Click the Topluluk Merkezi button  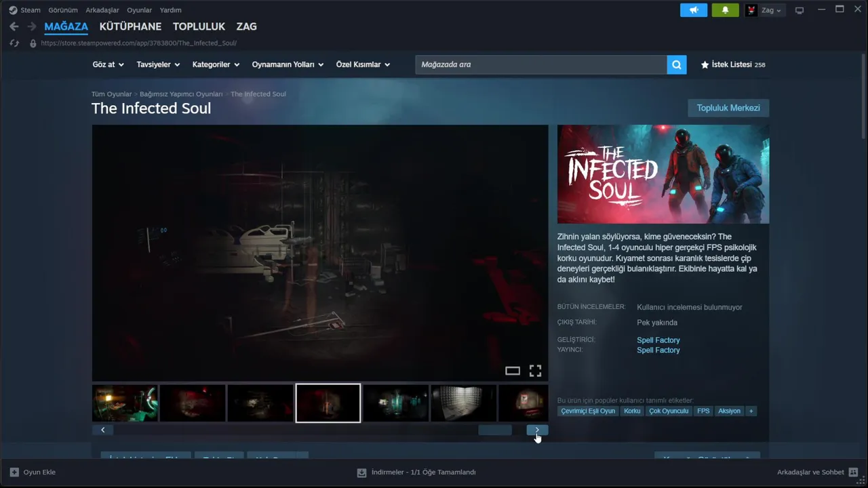coord(728,108)
